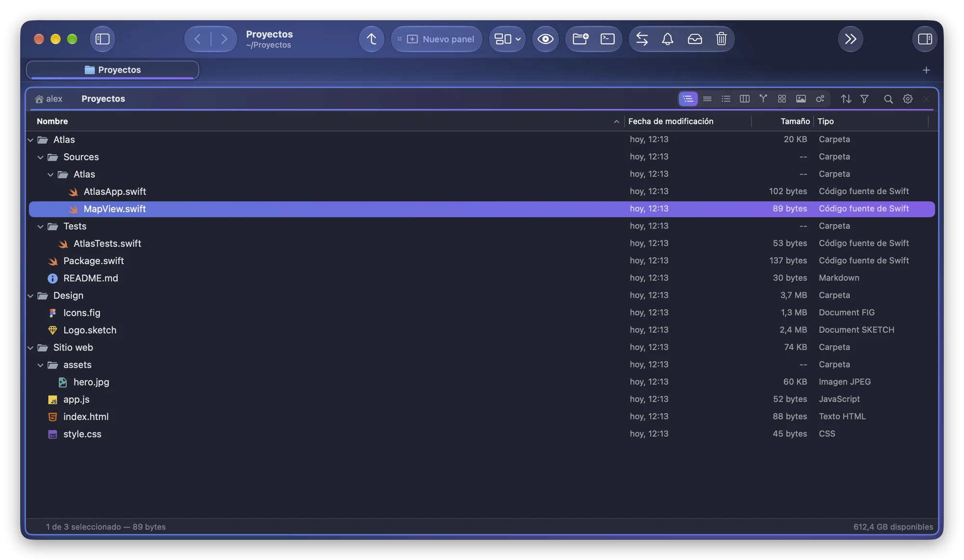This screenshot has height=560, width=964.
Task: Click the Nuevo panel button
Action: pos(436,39)
